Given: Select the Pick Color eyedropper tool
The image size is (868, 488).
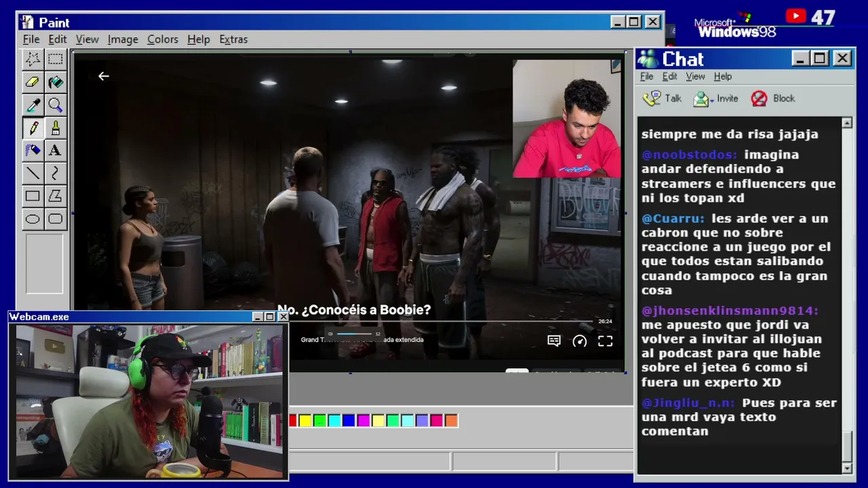Looking at the screenshot, I should [x=33, y=105].
